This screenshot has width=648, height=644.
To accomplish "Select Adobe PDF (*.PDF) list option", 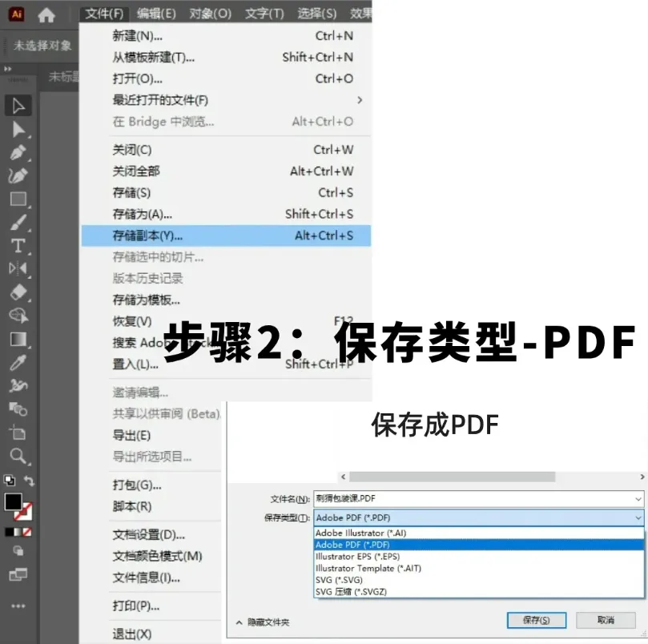I will (479, 545).
